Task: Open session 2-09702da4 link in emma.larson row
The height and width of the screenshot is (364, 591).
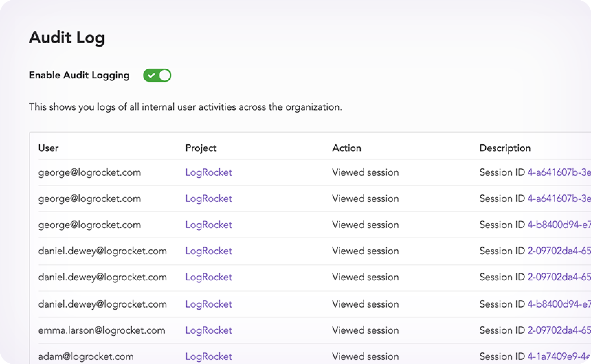Action: (559, 330)
